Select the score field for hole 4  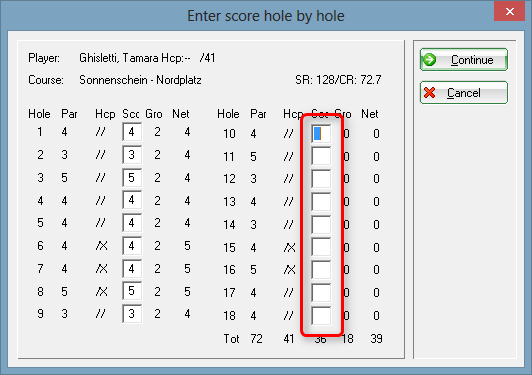(132, 200)
